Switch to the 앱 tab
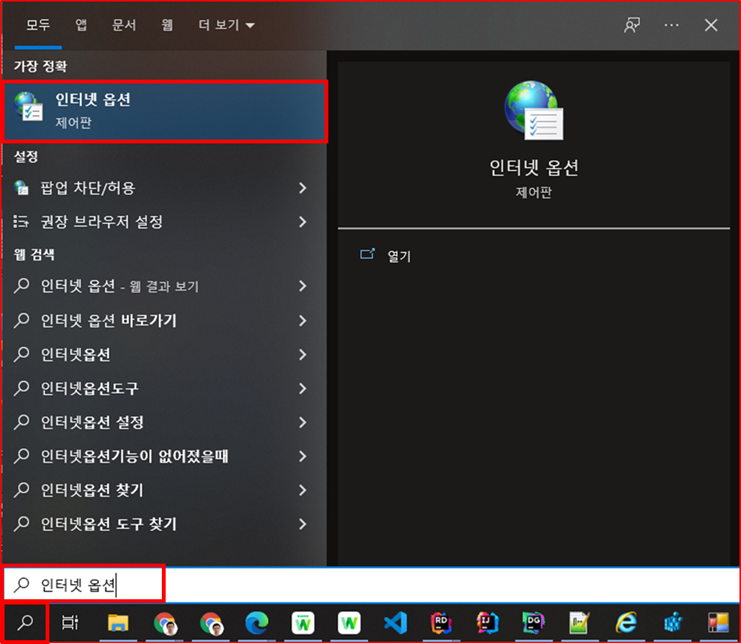741x644 pixels. pyautogui.click(x=81, y=25)
